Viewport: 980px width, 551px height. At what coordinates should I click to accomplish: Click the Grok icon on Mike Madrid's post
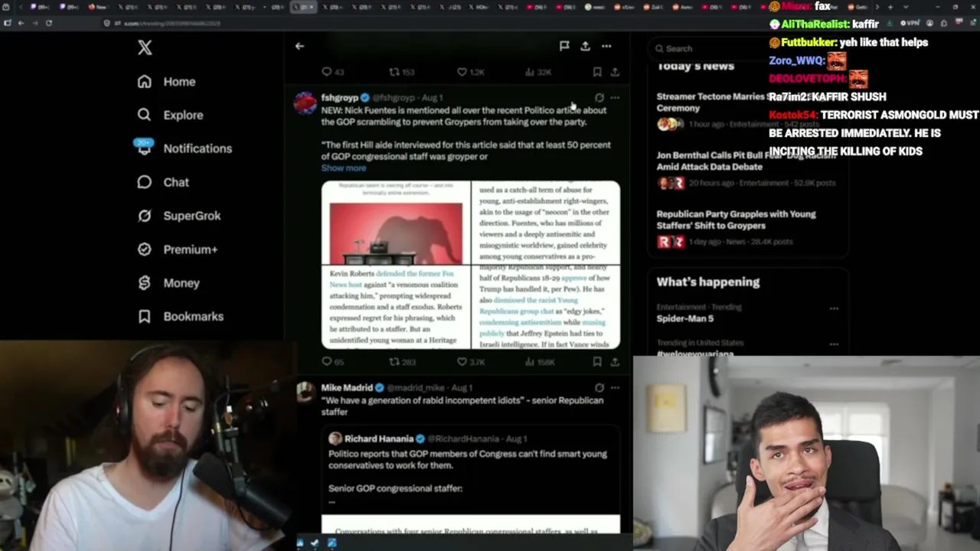coord(599,388)
